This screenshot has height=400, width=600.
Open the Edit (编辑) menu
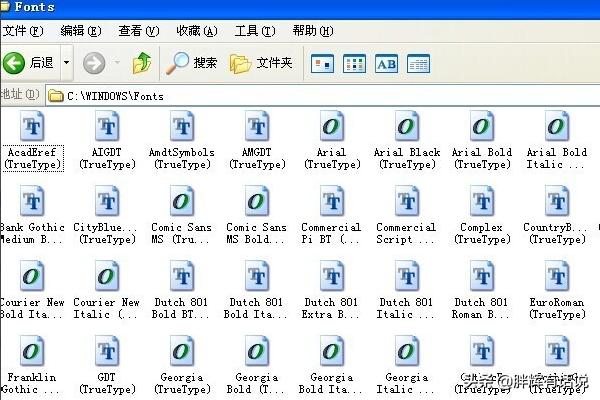click(x=81, y=31)
